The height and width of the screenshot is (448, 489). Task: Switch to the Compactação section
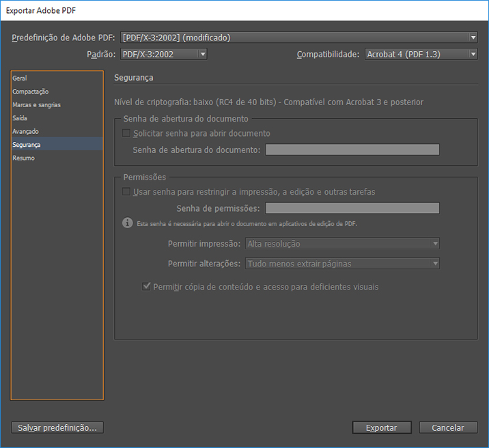click(x=31, y=92)
